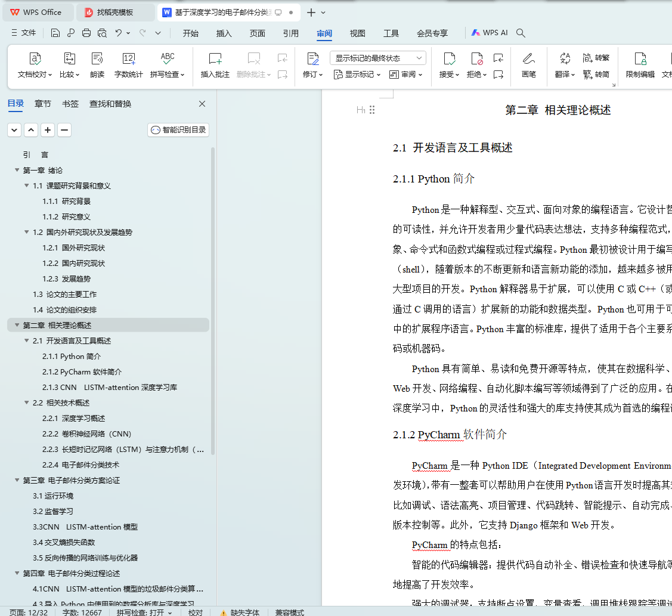
Task: Click 智能识别目录 button
Action: 178,130
